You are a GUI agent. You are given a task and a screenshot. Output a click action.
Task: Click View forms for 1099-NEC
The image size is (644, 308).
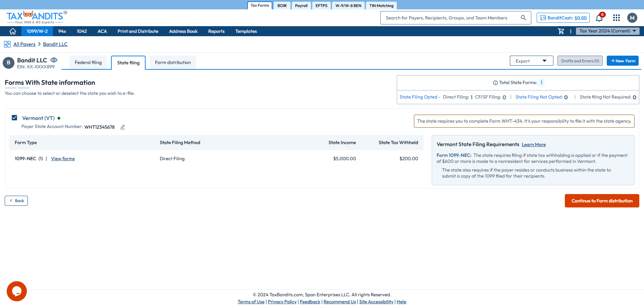(63, 159)
